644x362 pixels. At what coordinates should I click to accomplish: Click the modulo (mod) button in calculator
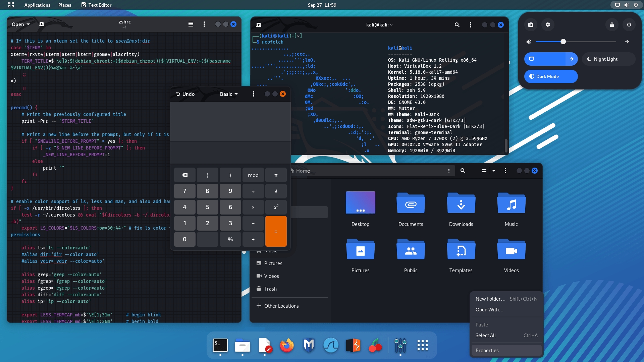point(253,175)
